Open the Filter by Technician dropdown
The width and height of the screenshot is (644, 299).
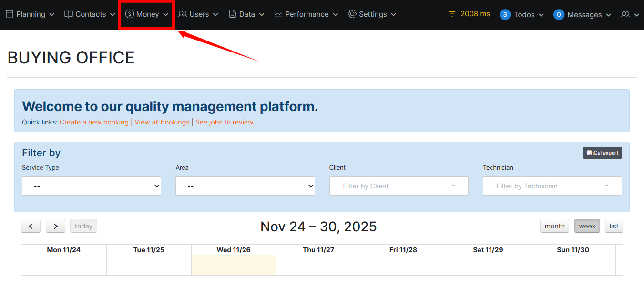pos(552,186)
